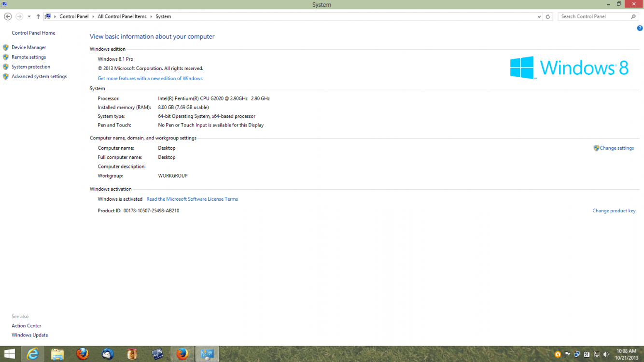Click the computer icon in address bar
Screen dimensions: 644x362
48,16
